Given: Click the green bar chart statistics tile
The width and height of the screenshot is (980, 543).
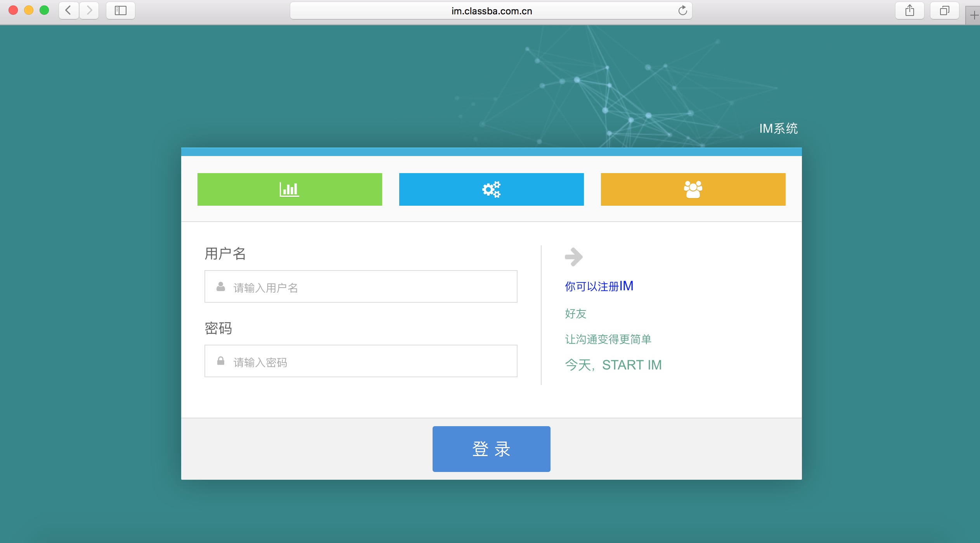Looking at the screenshot, I should click(x=289, y=189).
